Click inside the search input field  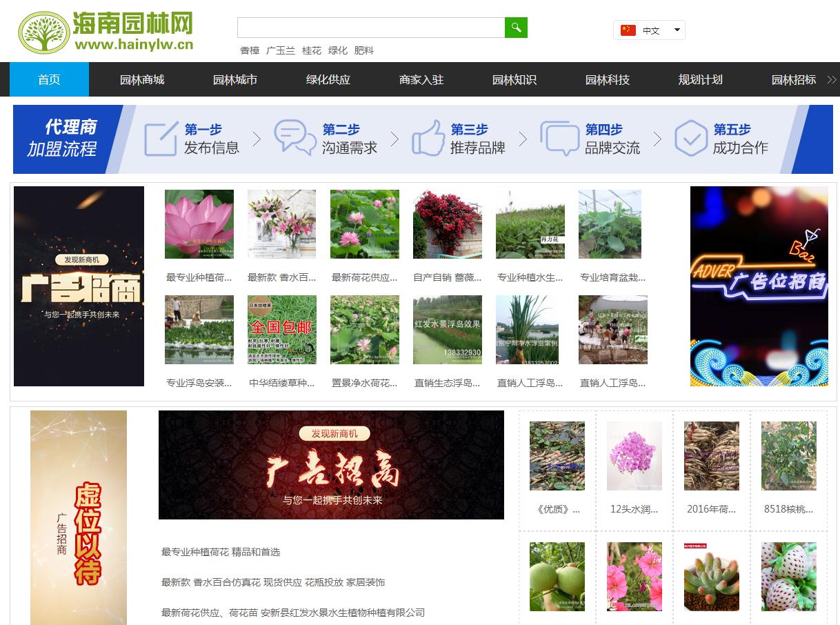pyautogui.click(x=369, y=28)
